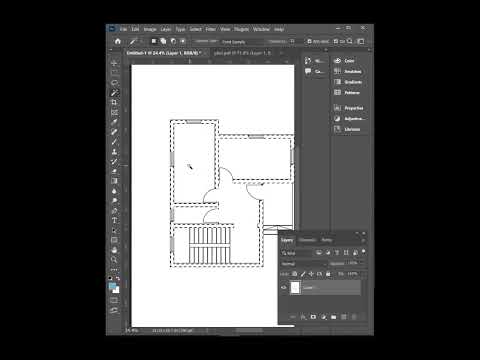Click the Home icon in options bar

pyautogui.click(x=118, y=41)
